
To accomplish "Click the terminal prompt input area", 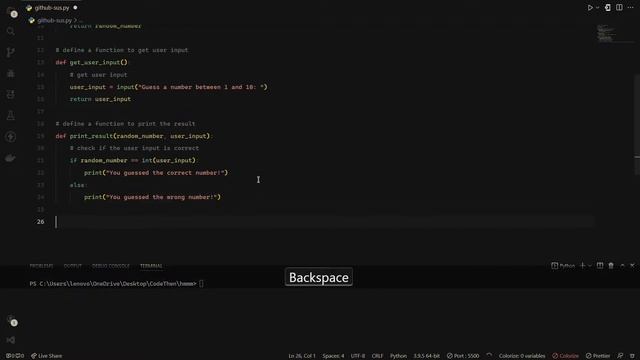I will tap(201, 284).
